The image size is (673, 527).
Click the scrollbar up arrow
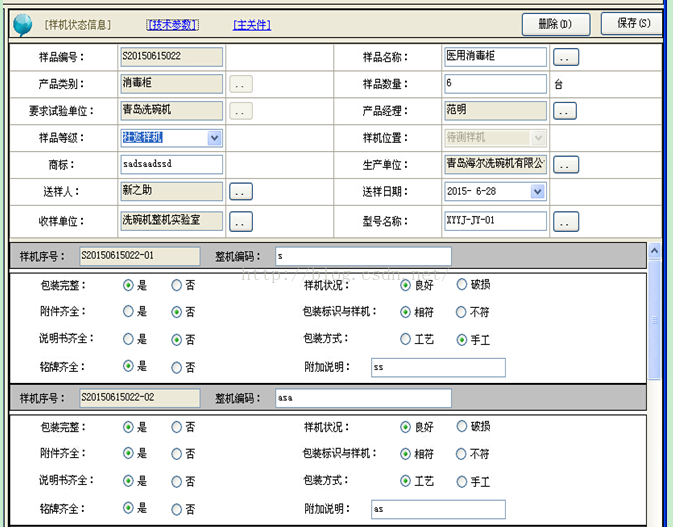654,250
